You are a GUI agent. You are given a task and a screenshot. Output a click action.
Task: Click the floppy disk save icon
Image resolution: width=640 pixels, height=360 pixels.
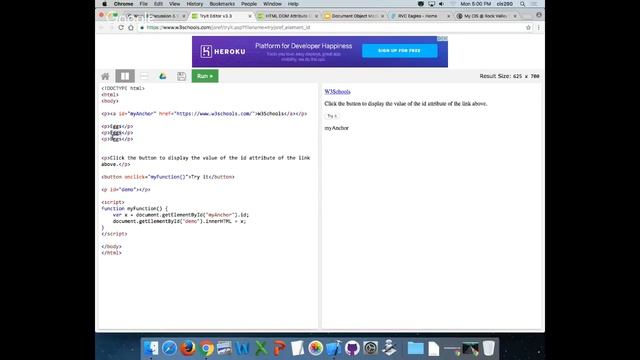pyautogui.click(x=182, y=76)
